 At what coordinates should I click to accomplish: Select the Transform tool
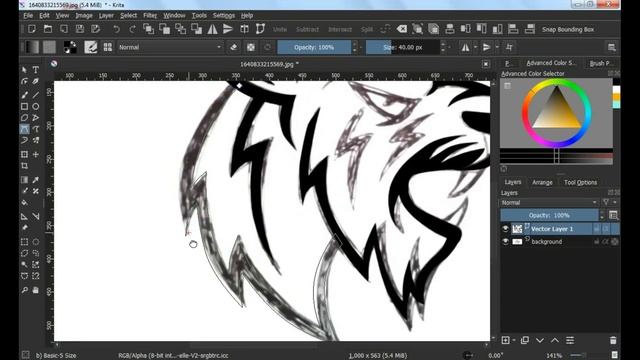[x=24, y=154]
